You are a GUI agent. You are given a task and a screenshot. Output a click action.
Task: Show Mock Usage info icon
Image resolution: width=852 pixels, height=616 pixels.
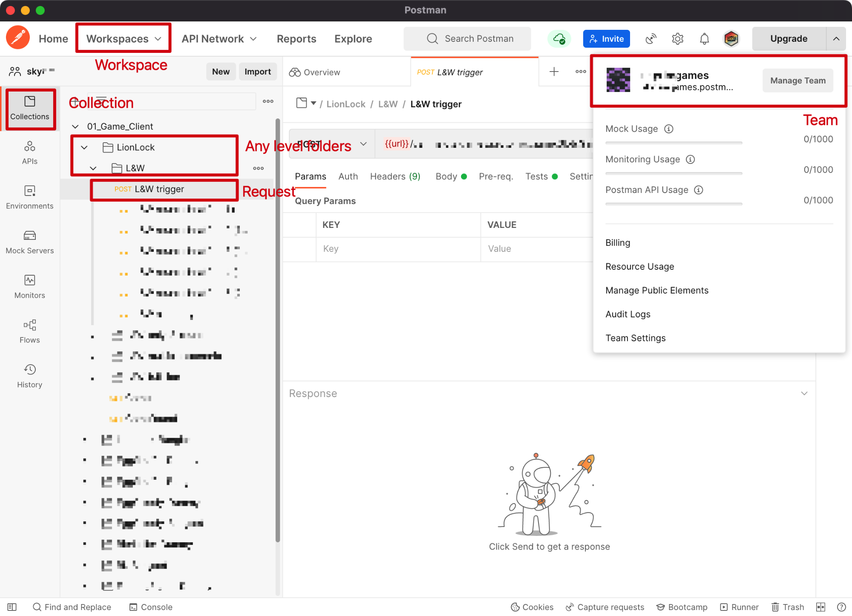[669, 129]
